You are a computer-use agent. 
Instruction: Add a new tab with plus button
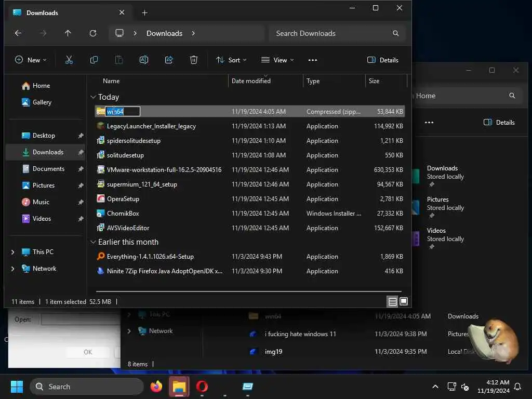(144, 13)
